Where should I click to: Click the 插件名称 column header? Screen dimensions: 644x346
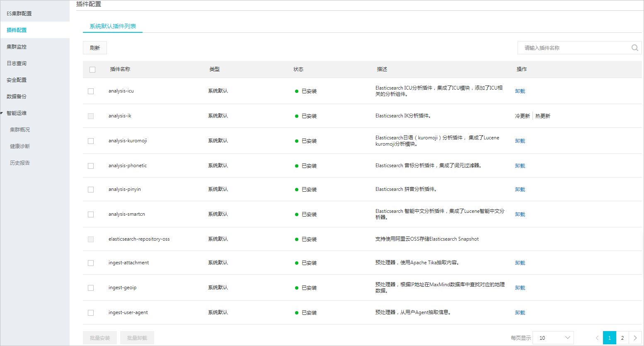120,69
